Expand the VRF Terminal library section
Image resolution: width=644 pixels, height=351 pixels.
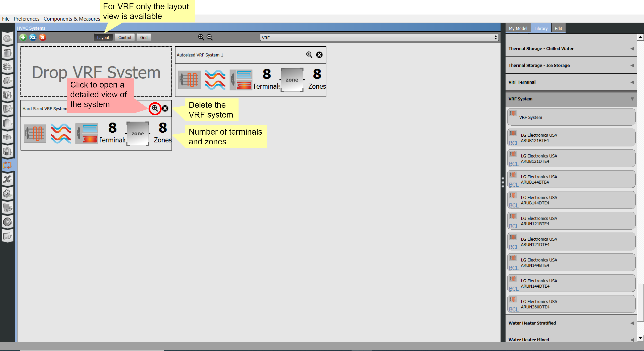click(633, 82)
